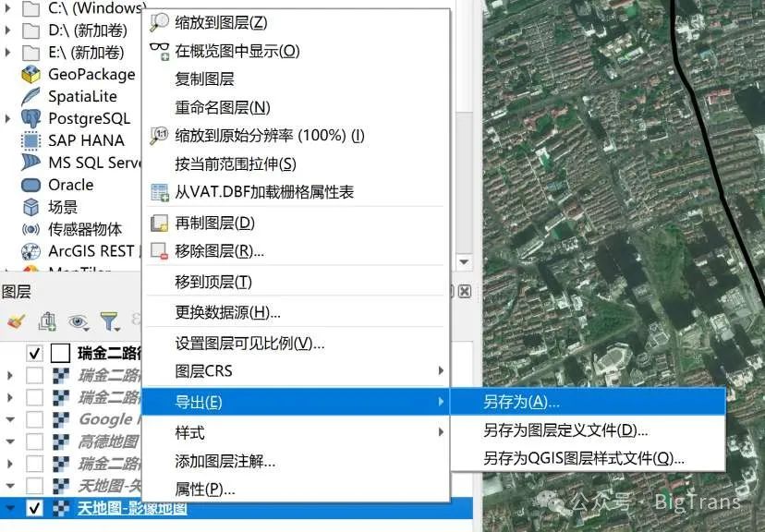Click the browser panel scrollbar down arrow
765x532 pixels.
click(465, 262)
